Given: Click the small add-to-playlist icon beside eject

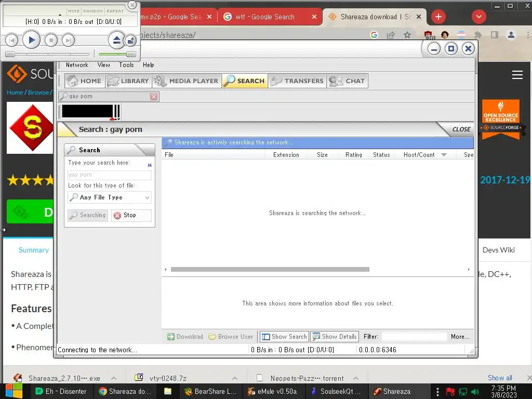Looking at the screenshot, I should pyautogui.click(x=130, y=41).
